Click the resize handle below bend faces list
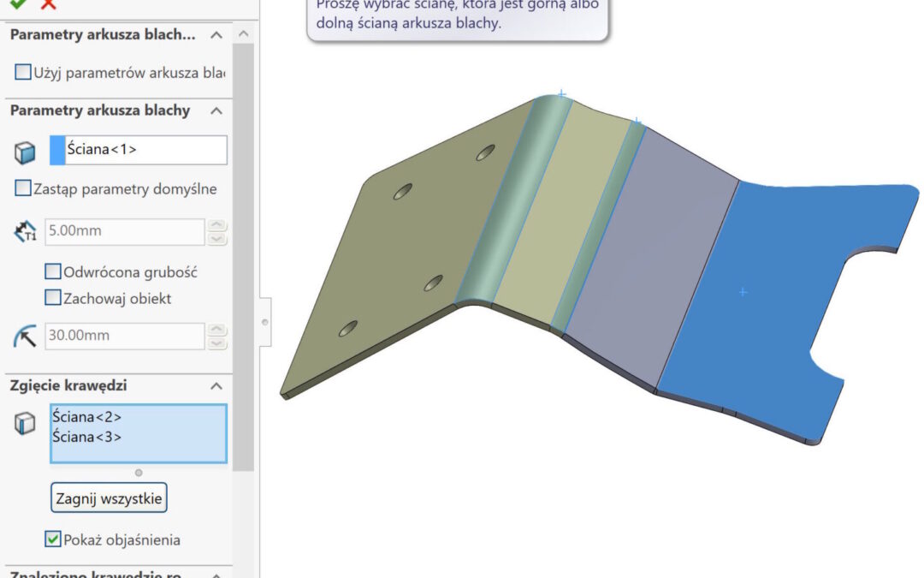Viewport: 924px width, 578px height. [139, 473]
